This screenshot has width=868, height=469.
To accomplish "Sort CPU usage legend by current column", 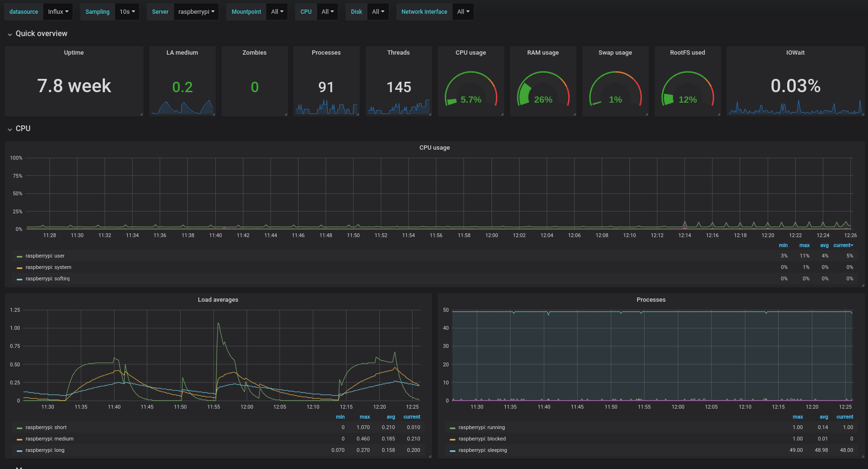I will coord(843,246).
